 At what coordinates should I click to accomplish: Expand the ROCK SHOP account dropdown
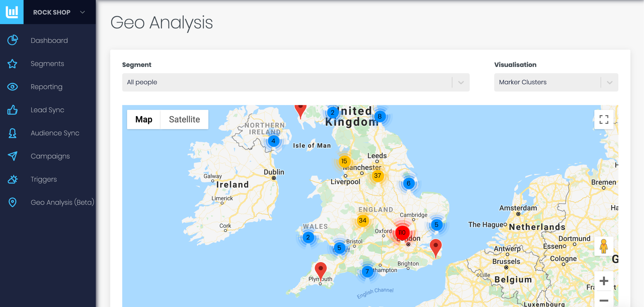[83, 12]
